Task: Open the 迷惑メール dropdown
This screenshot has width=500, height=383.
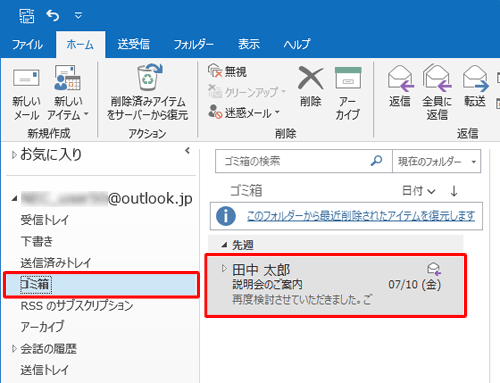Action: tap(244, 113)
